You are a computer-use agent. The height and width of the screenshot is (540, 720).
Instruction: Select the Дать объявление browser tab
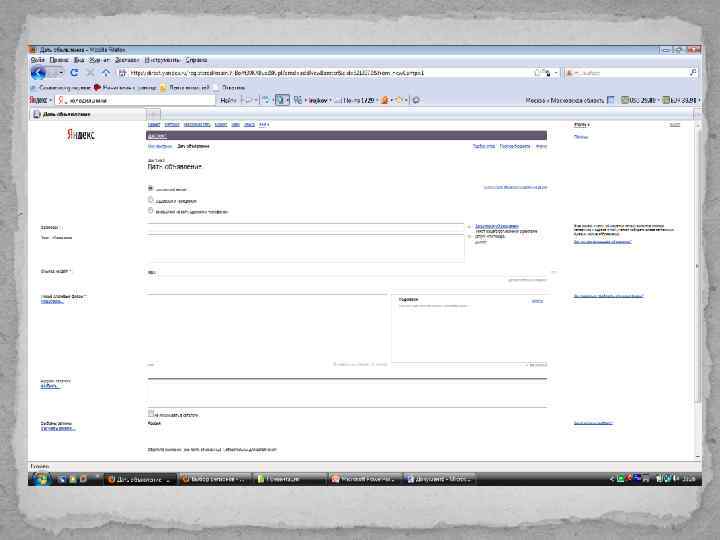click(x=88, y=114)
